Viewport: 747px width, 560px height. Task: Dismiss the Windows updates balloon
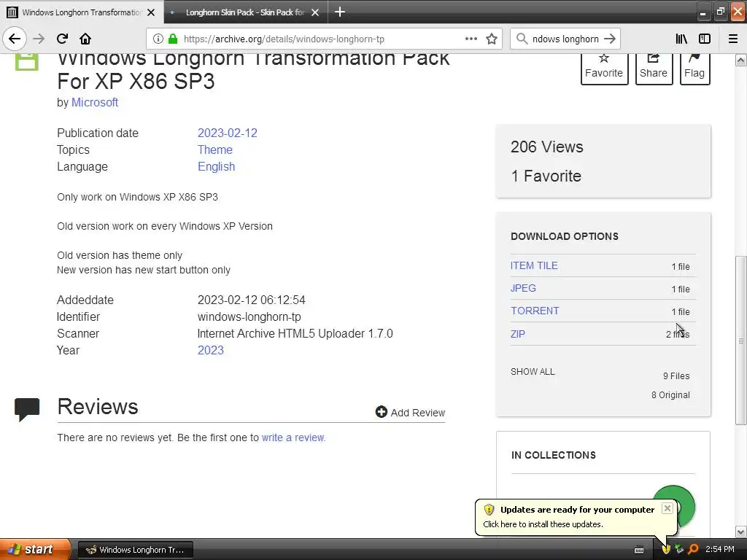[667, 508]
